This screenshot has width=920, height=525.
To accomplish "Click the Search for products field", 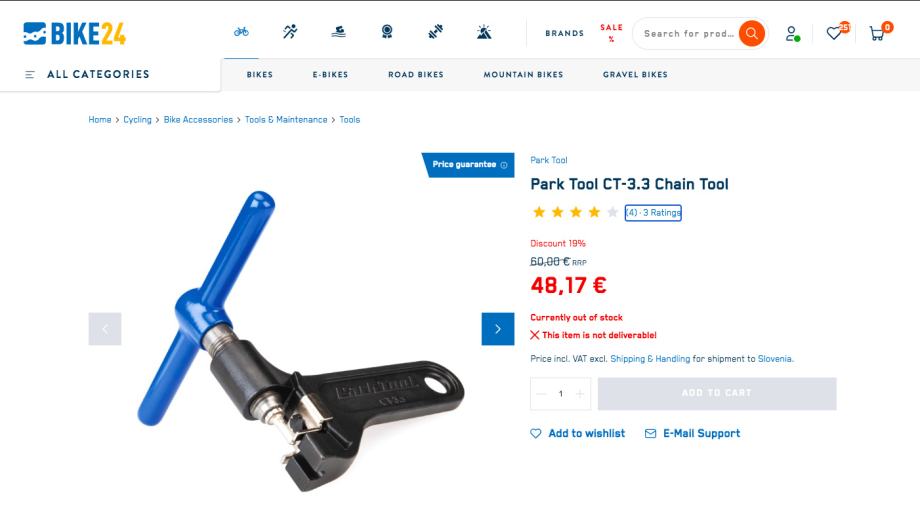I will 688,33.
